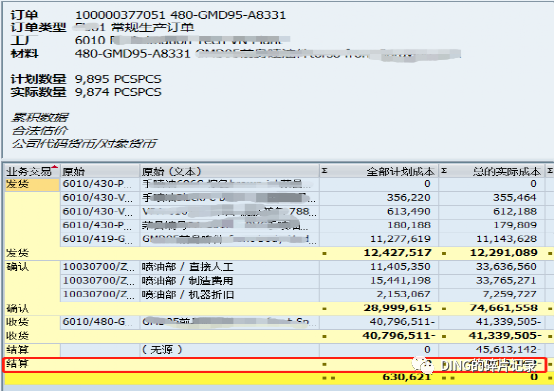The width and height of the screenshot is (554, 391).
Task: Select the 喷油部 / 直接人工 cell
Action: coord(229,267)
